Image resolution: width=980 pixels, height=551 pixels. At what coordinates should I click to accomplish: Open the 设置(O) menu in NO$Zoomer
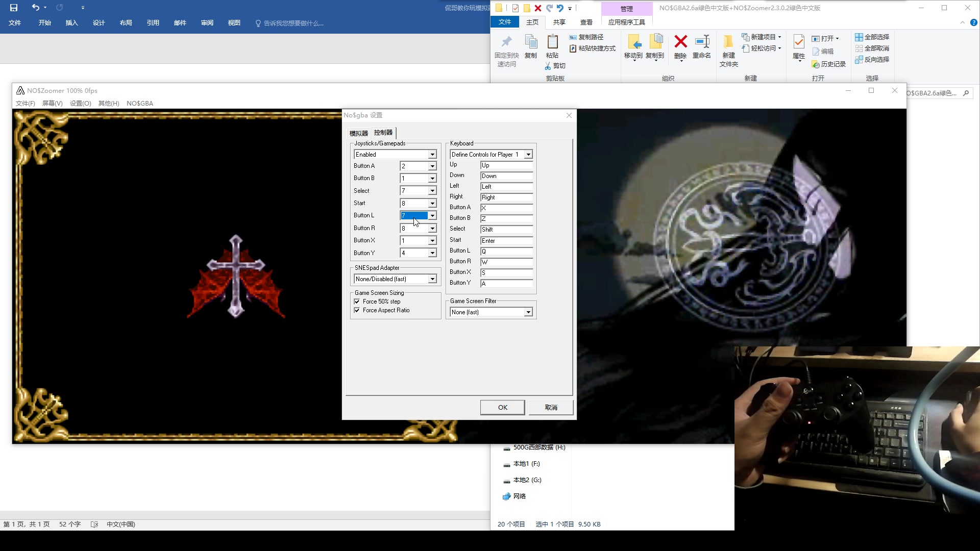coord(80,104)
